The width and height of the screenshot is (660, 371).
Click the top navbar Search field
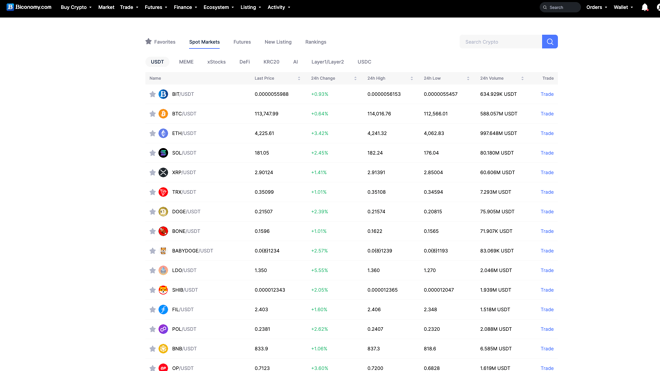tap(560, 7)
